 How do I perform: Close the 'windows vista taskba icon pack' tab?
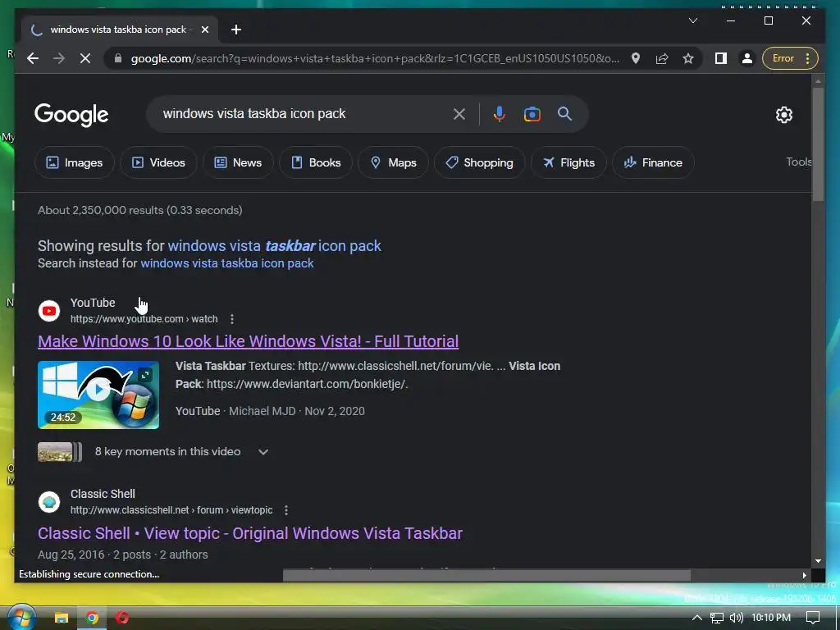click(x=204, y=30)
